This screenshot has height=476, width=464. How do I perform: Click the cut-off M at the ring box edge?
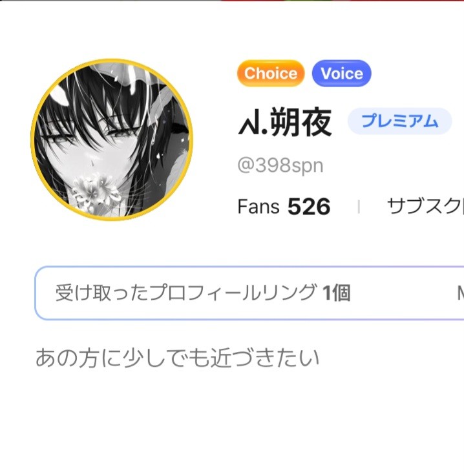coord(459,294)
